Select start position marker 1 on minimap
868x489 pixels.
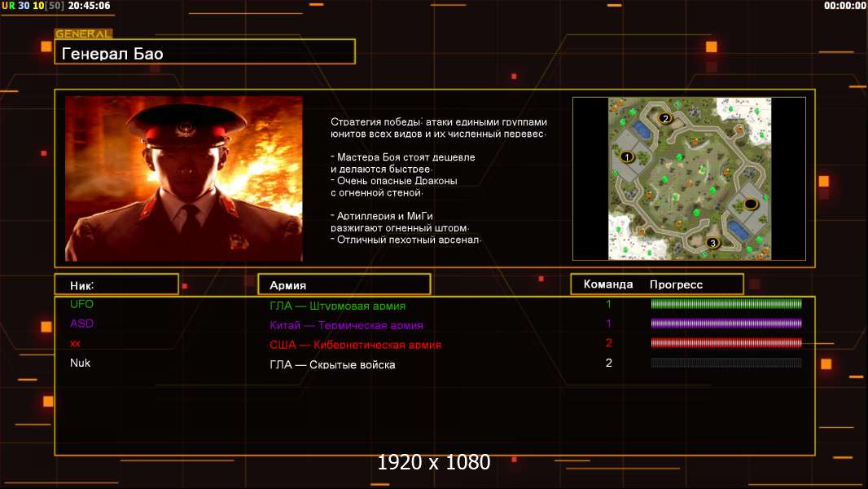[x=627, y=156]
